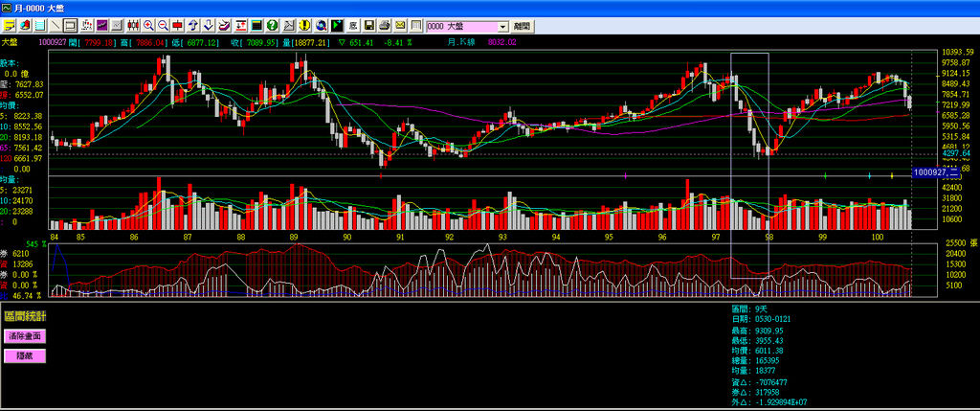Open the pie chart shapes toolbar icon

click(x=25, y=26)
